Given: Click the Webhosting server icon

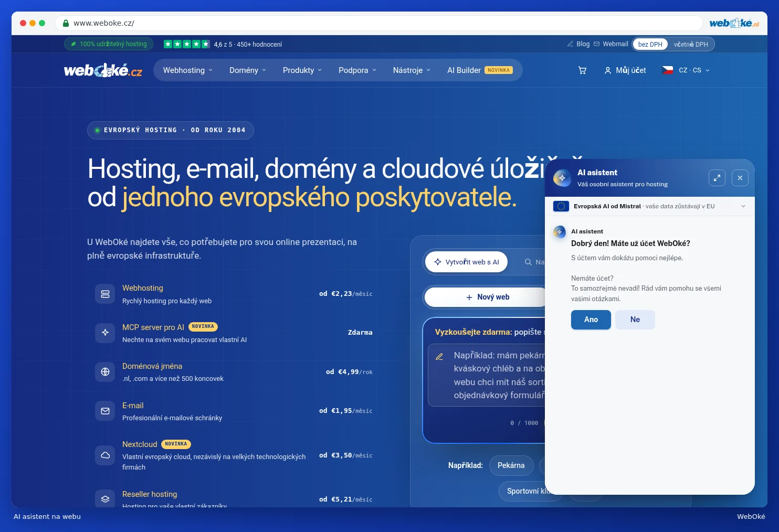Looking at the screenshot, I should (x=105, y=294).
